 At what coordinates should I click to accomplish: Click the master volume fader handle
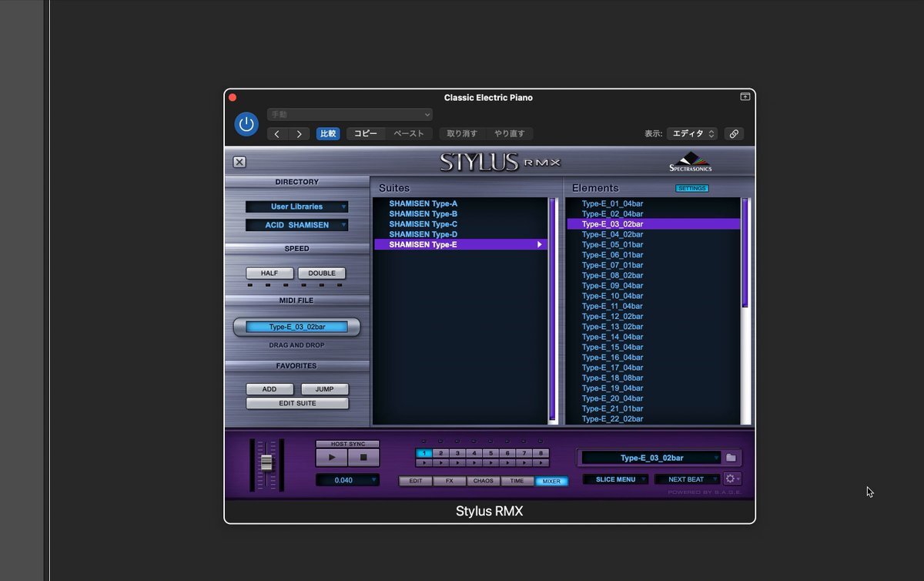pos(266,462)
